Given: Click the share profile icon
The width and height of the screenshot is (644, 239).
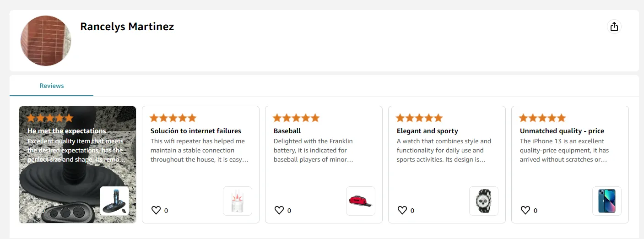Looking at the screenshot, I should click(x=614, y=27).
